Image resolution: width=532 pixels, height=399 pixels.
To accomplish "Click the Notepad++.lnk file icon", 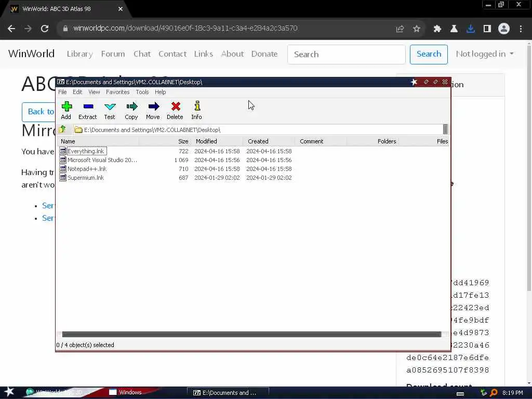I will click(x=63, y=169).
